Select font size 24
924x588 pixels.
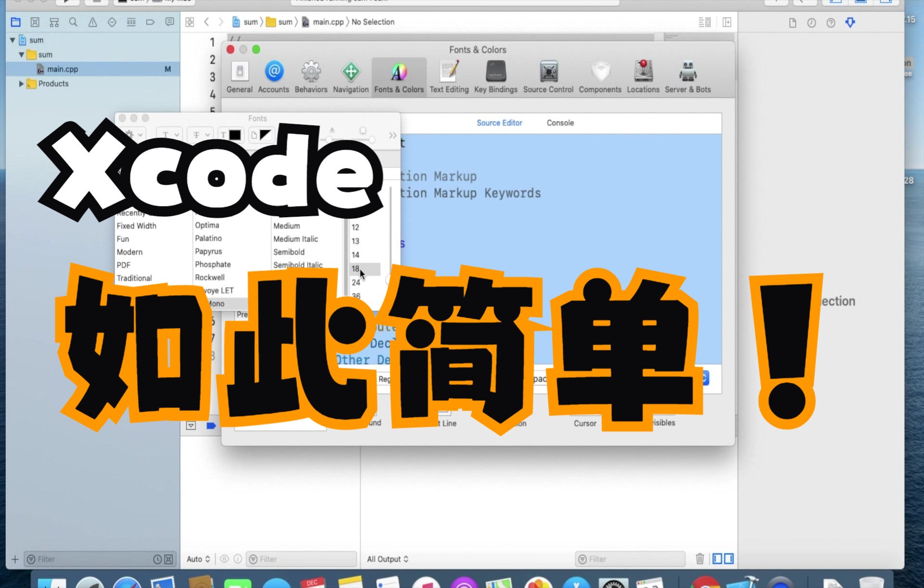356,282
